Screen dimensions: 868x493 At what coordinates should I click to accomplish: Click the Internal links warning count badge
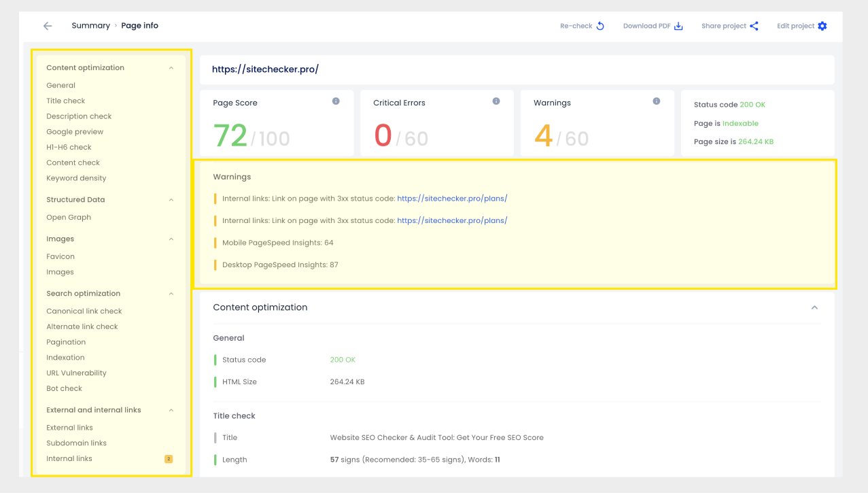[x=169, y=459]
